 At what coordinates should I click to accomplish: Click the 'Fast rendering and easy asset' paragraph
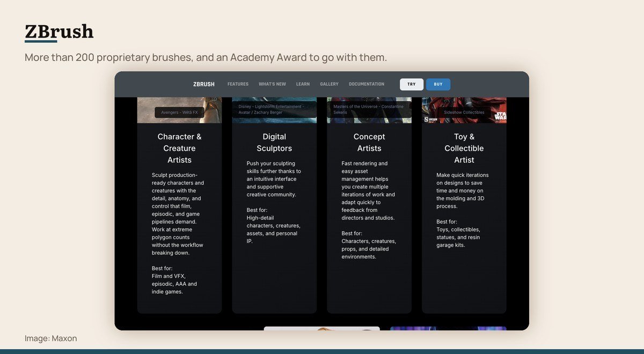tap(368, 190)
